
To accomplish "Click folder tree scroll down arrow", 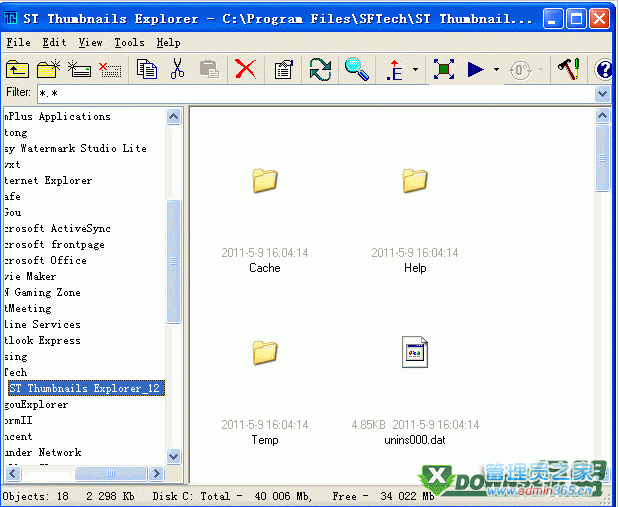I will 174,456.
